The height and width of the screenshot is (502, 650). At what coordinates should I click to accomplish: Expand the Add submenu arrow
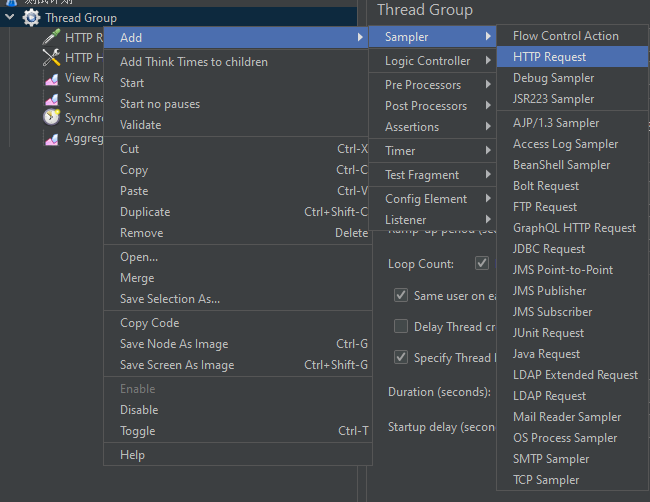(360, 37)
